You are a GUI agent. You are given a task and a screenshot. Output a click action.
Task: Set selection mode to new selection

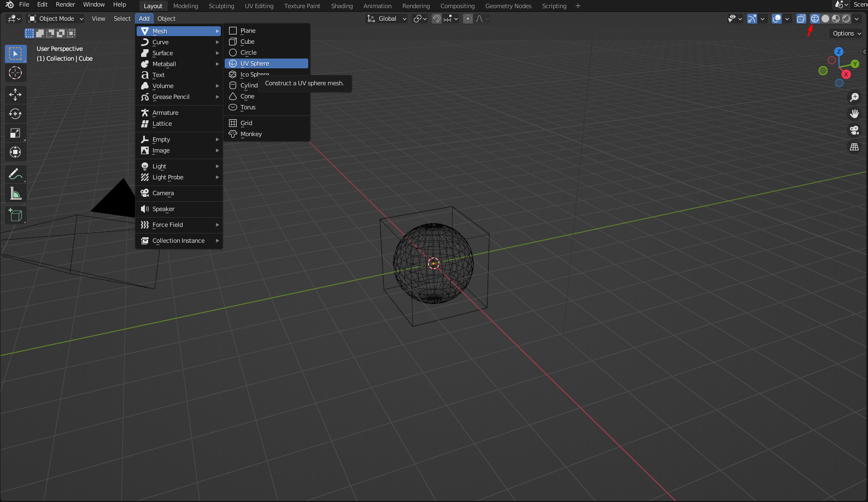30,33
